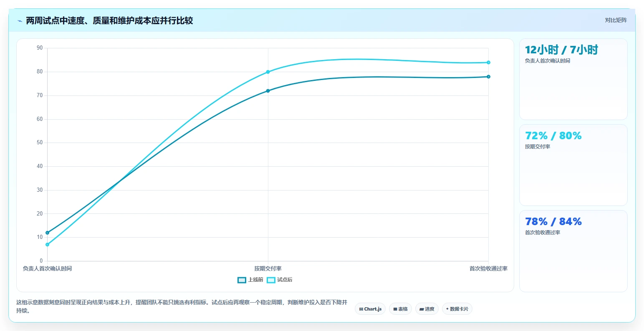Click the 试点后 legend color box
The width and height of the screenshot is (644, 331).
coord(271,280)
